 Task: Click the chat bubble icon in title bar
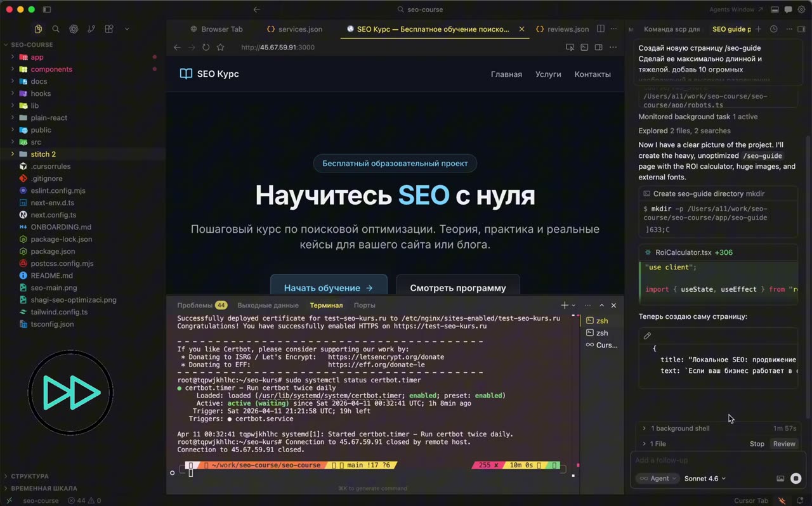pos(788,10)
